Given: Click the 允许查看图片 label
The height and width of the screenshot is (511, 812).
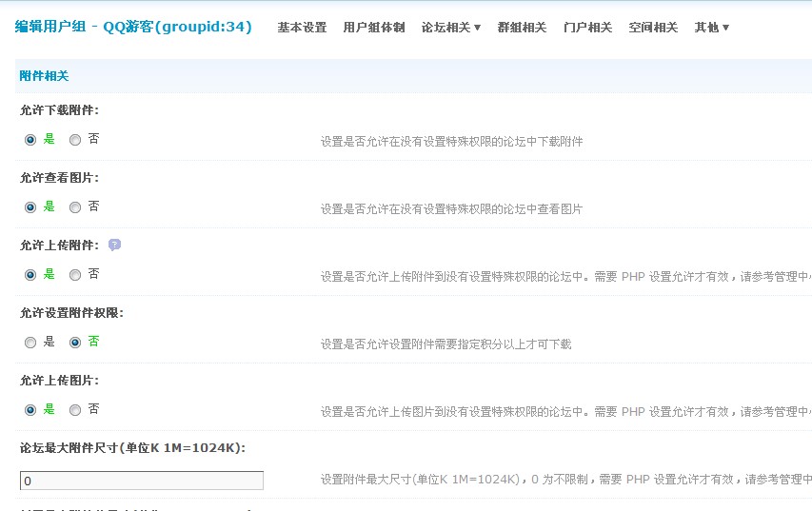Looking at the screenshot, I should click(60, 178).
